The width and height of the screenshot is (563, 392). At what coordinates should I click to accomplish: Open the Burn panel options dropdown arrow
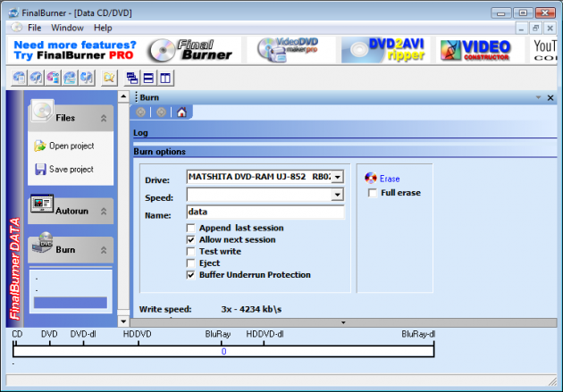point(538,97)
